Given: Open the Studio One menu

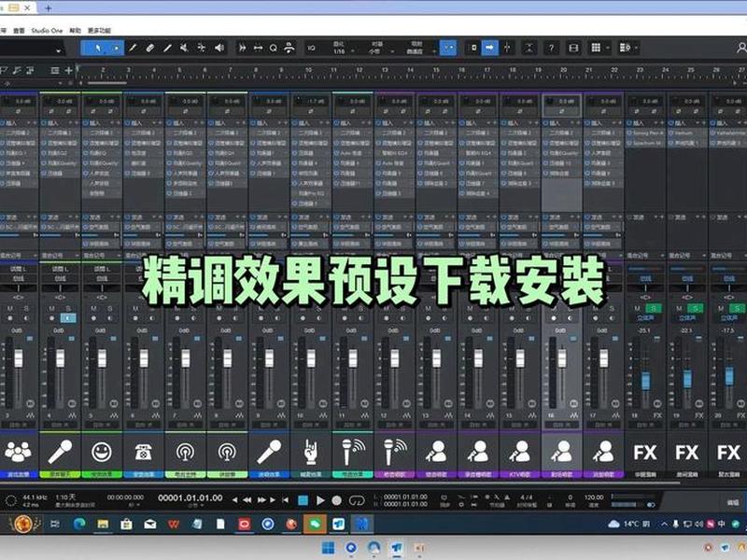Looking at the screenshot, I should (47, 31).
